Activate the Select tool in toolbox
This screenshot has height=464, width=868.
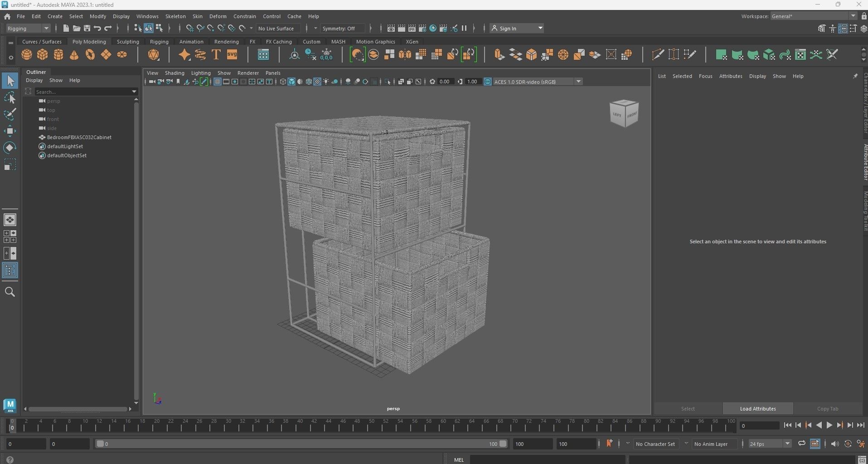coord(10,81)
